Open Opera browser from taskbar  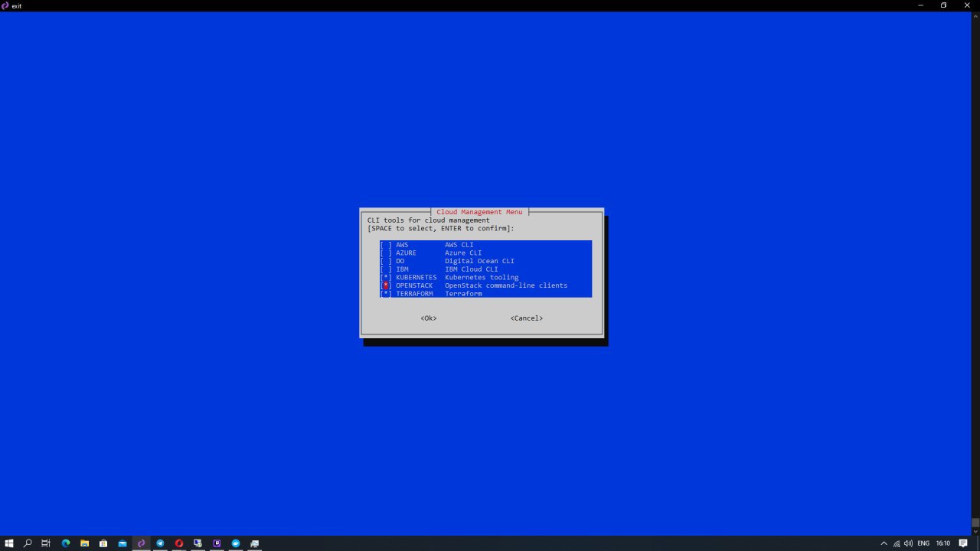(x=179, y=543)
